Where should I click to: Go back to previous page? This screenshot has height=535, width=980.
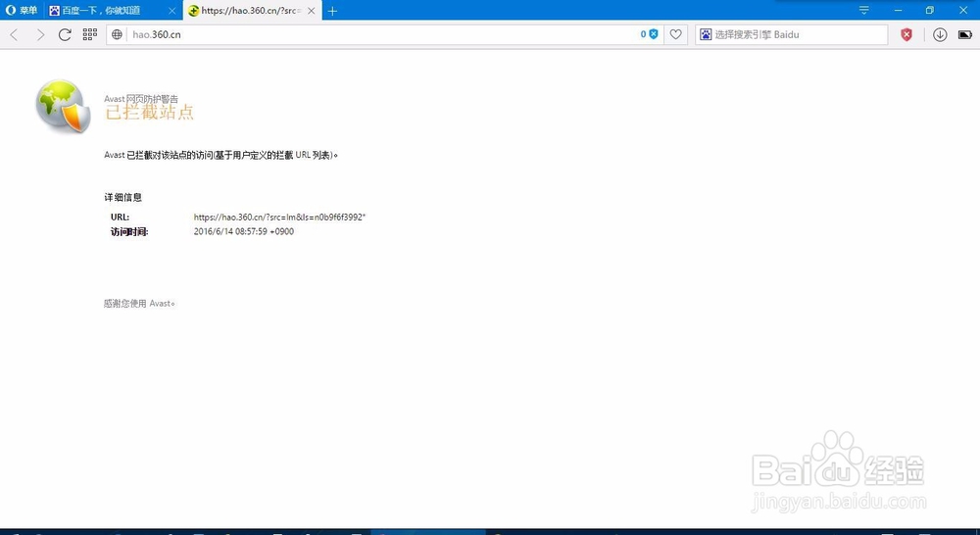pos(15,34)
